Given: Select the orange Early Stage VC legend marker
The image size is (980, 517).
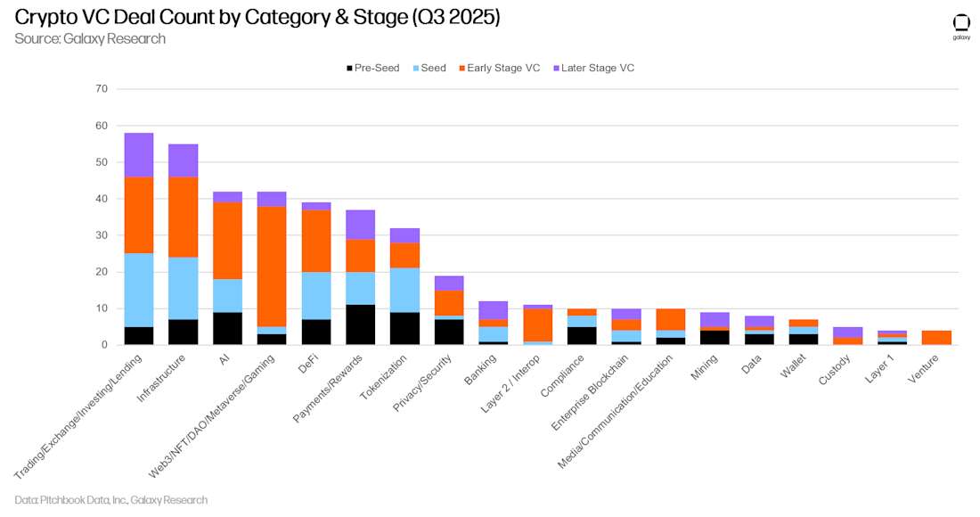Looking at the screenshot, I should click(x=461, y=68).
